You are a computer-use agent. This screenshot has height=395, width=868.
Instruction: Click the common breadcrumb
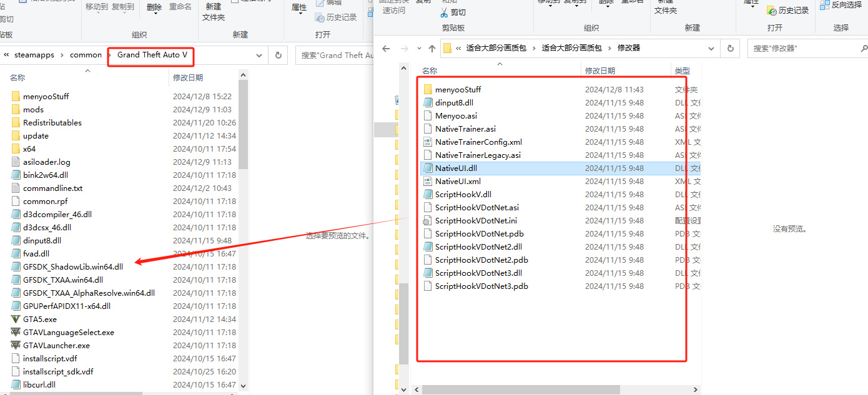[x=86, y=55]
